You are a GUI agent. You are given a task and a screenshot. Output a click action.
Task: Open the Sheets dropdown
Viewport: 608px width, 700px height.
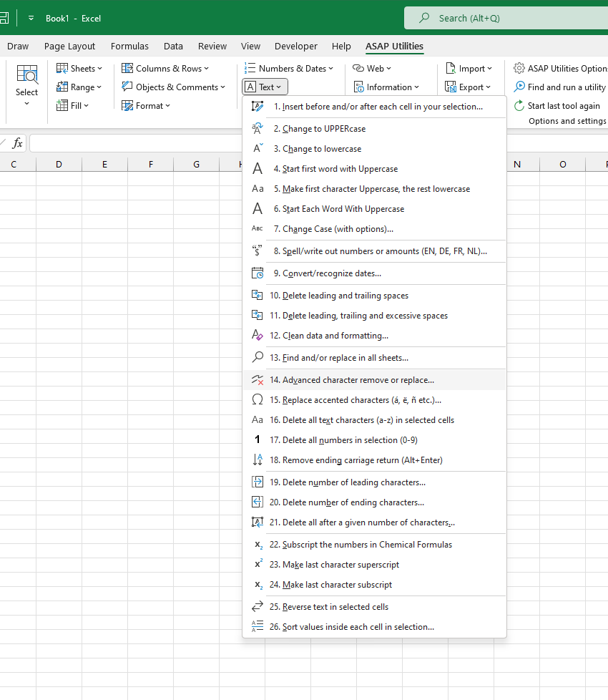tap(79, 68)
